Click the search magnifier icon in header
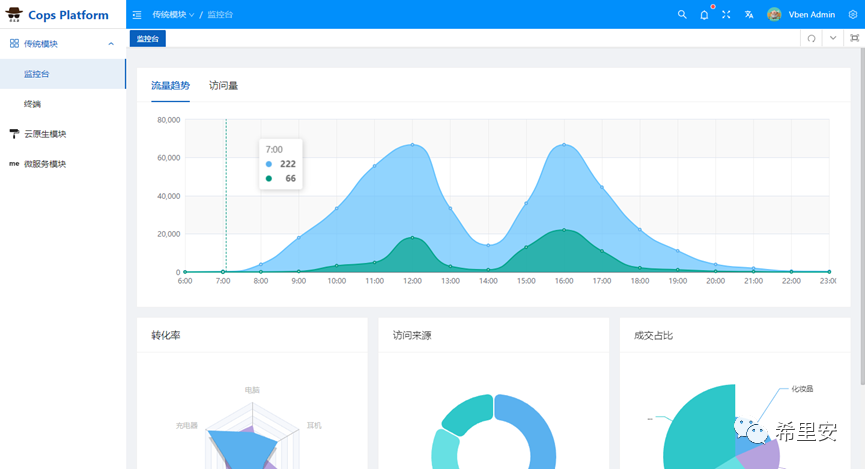 [682, 15]
